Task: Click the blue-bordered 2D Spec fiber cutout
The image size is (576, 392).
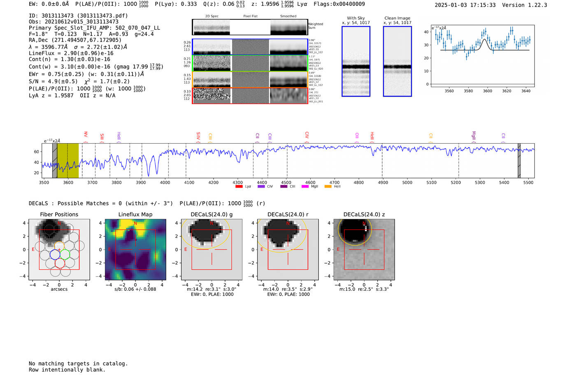Action: [x=212, y=47]
